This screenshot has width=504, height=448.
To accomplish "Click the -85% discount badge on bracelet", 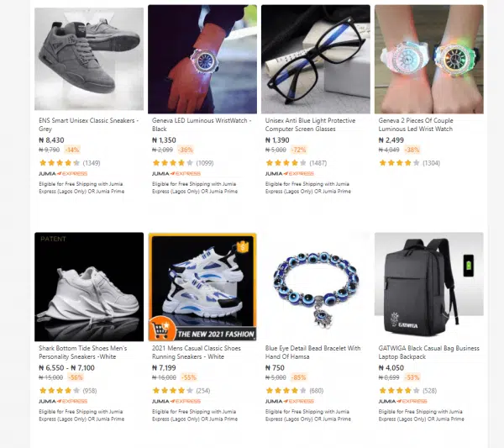I will 298,377.
